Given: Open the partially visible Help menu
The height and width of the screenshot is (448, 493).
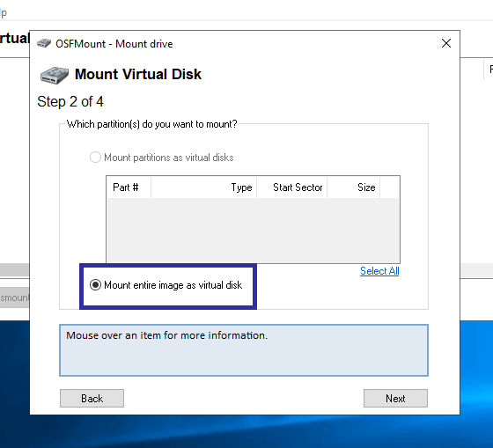Looking at the screenshot, I should [x=4, y=13].
